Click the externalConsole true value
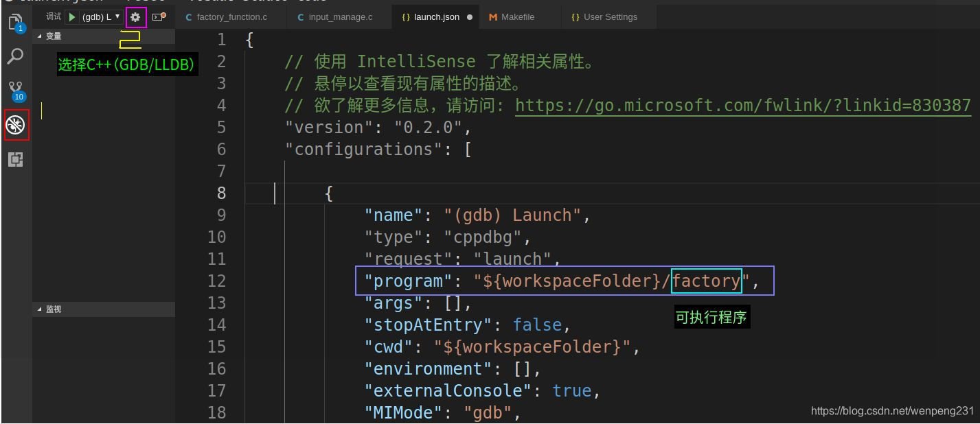This screenshot has height=424, width=980. click(x=572, y=391)
